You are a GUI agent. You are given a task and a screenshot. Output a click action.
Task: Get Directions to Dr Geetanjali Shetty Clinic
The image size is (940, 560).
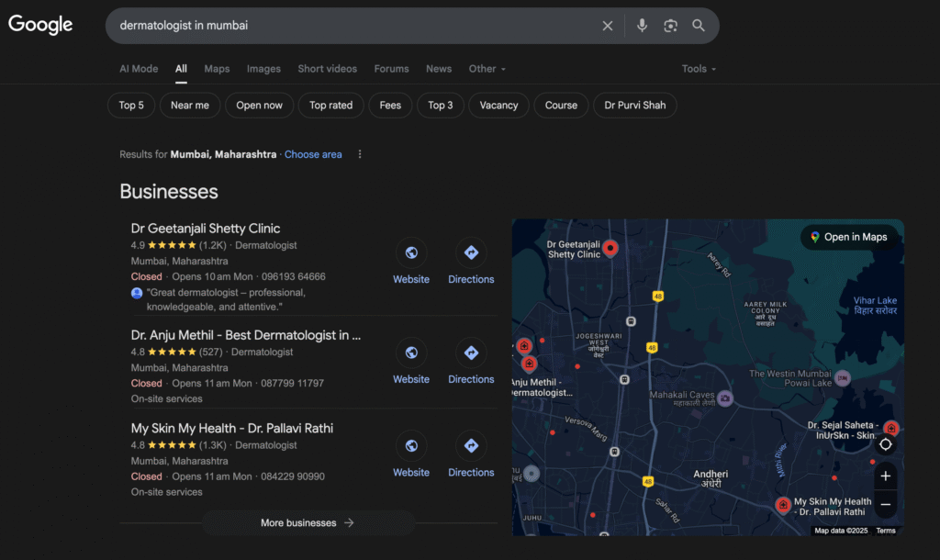pyautogui.click(x=471, y=262)
